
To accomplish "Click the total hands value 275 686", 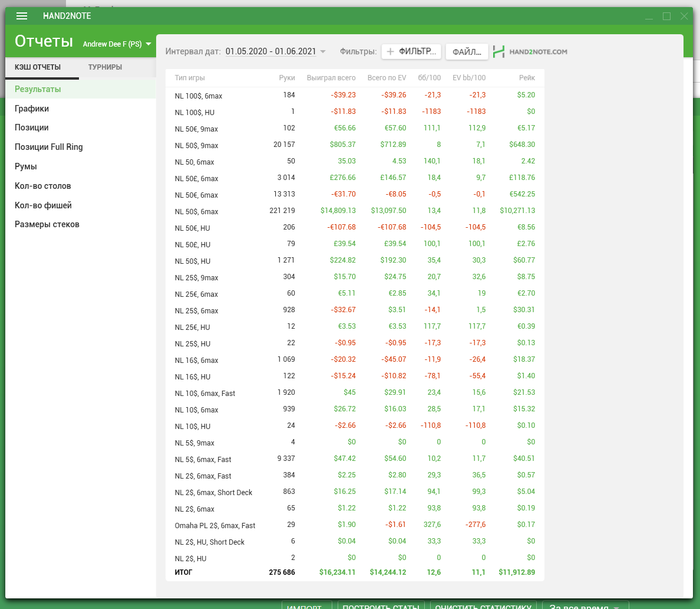I will pos(282,572).
